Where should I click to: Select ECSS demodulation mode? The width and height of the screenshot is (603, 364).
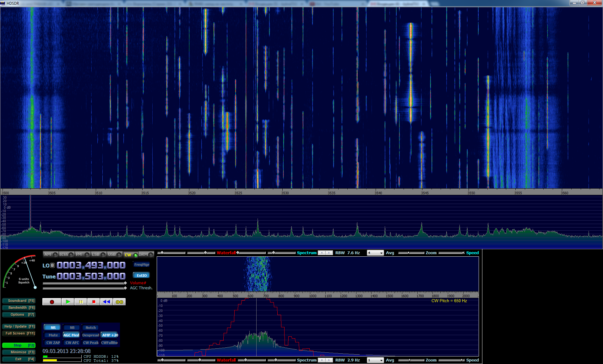(x=66, y=254)
